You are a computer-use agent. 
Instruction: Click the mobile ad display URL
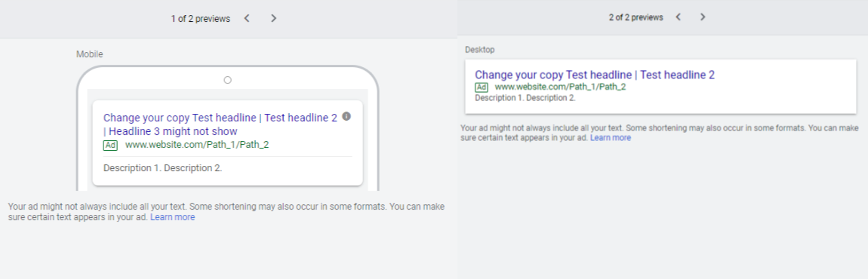[x=197, y=145]
